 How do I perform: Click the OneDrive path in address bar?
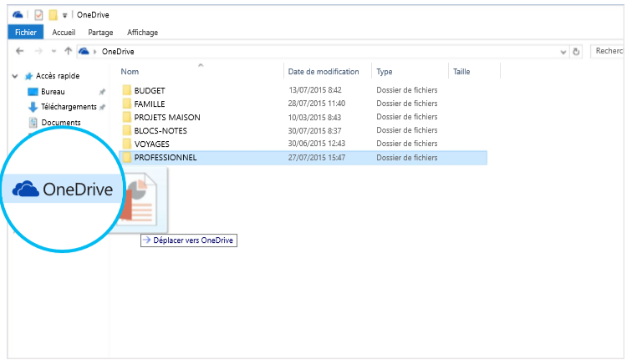118,52
